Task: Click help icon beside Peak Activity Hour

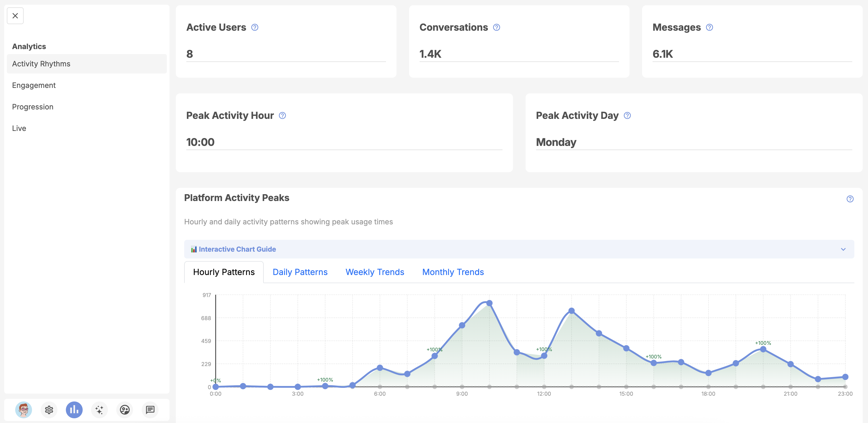Action: pos(282,116)
